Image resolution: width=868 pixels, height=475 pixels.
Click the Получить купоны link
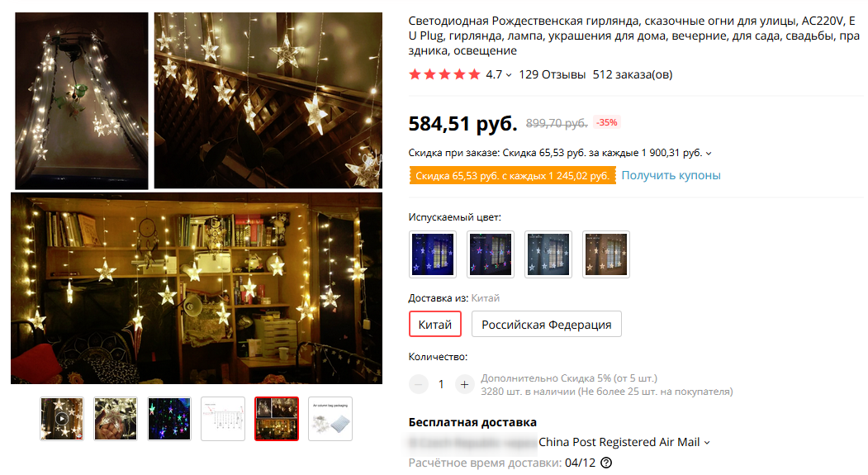(x=671, y=175)
